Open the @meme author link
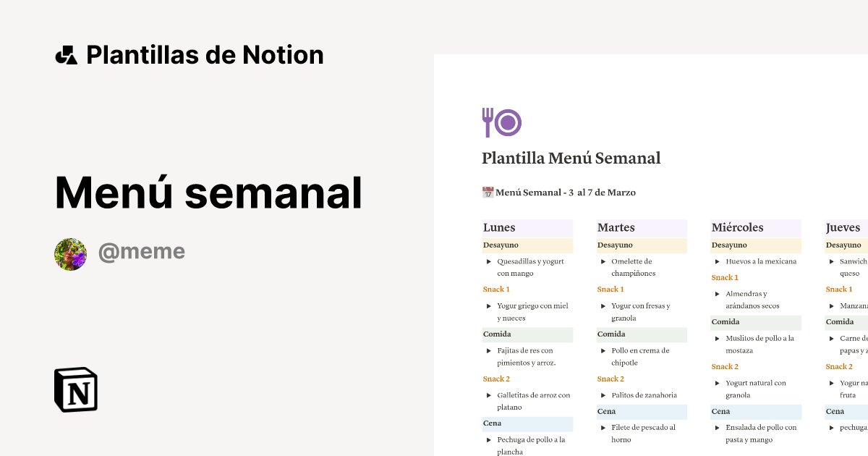Image resolution: width=868 pixels, height=456 pixels. coord(142,250)
